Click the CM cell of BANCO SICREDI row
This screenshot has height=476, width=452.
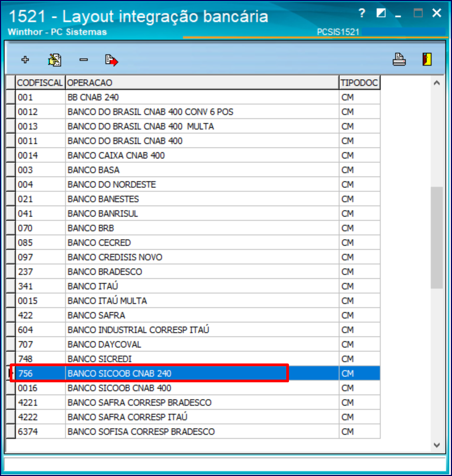pyautogui.click(x=359, y=359)
